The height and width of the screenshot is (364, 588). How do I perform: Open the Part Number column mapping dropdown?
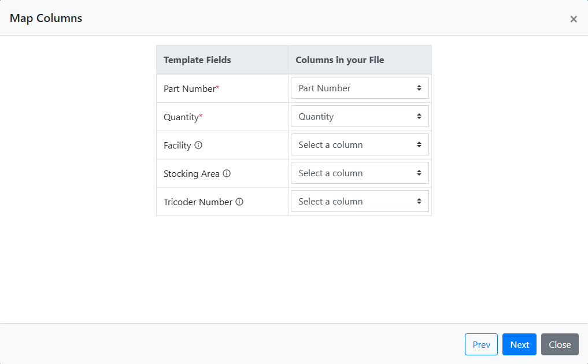360,88
